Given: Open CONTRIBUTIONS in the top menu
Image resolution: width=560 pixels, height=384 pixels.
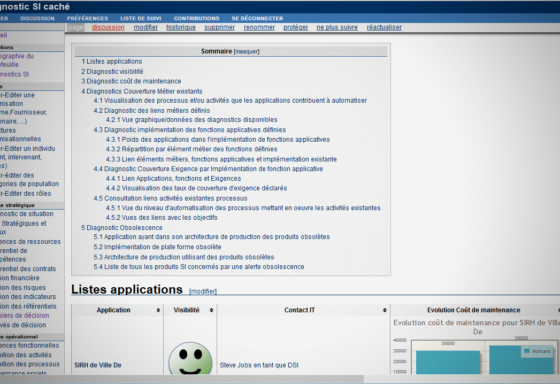Looking at the screenshot, I should pyautogui.click(x=196, y=19).
